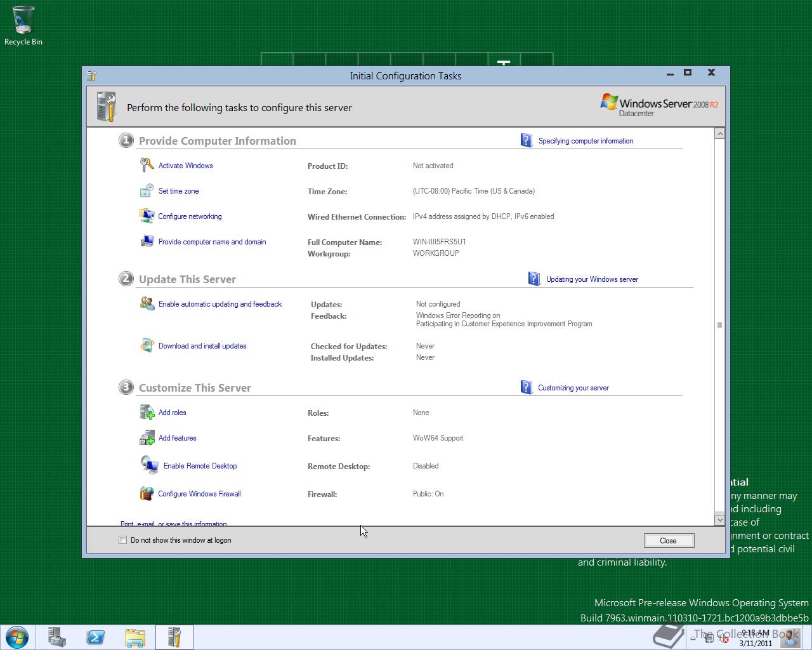Image resolution: width=812 pixels, height=650 pixels.
Task: Tick Do not show this window at logon
Action: click(123, 540)
